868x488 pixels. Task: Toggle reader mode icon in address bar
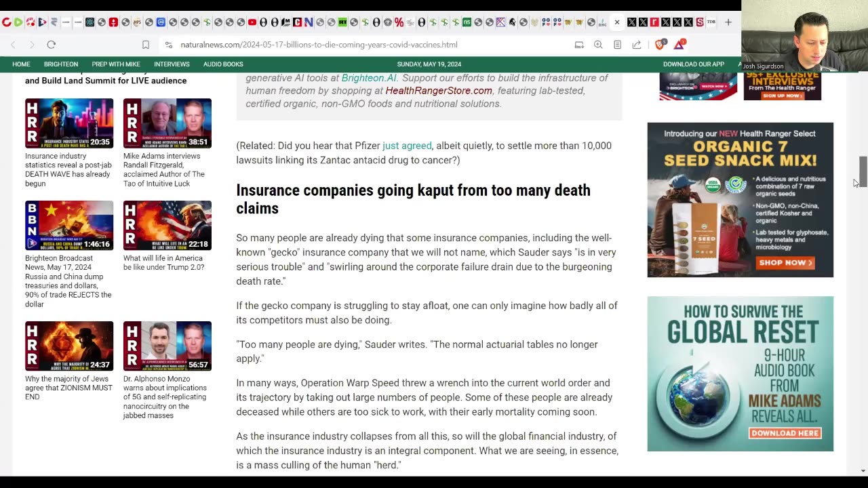coord(617,45)
